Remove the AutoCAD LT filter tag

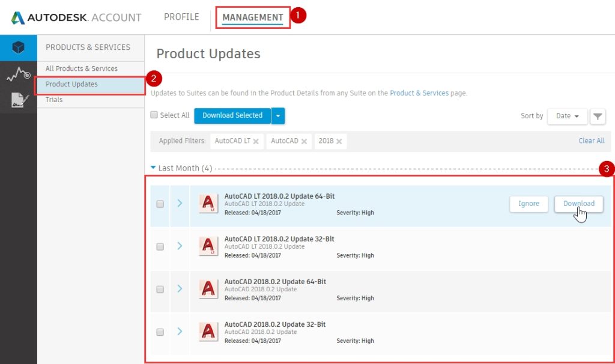256,141
